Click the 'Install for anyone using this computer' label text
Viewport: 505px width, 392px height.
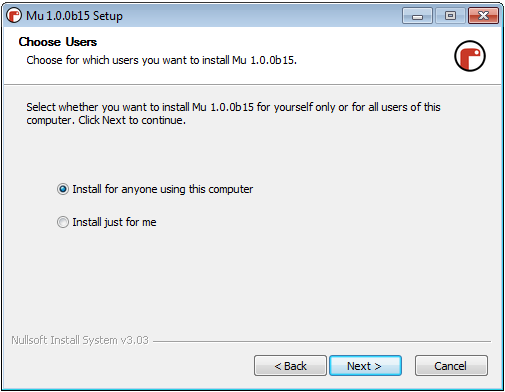coord(163,189)
